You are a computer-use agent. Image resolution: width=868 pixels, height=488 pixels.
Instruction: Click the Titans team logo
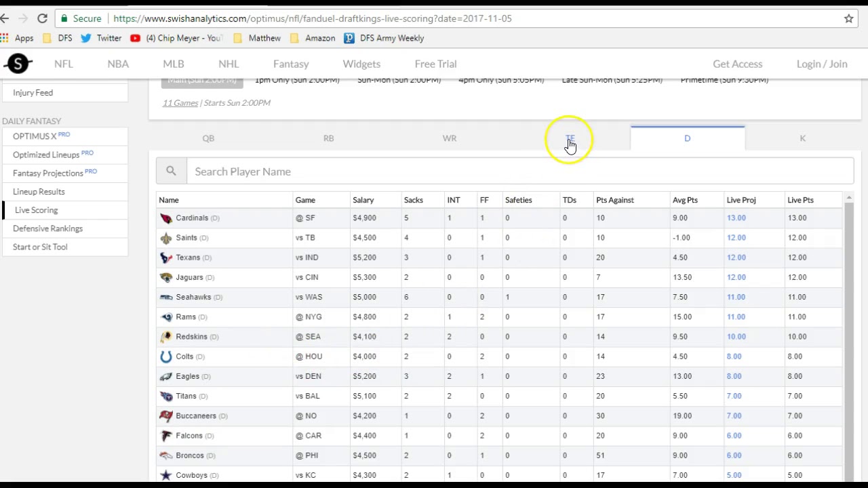click(166, 396)
